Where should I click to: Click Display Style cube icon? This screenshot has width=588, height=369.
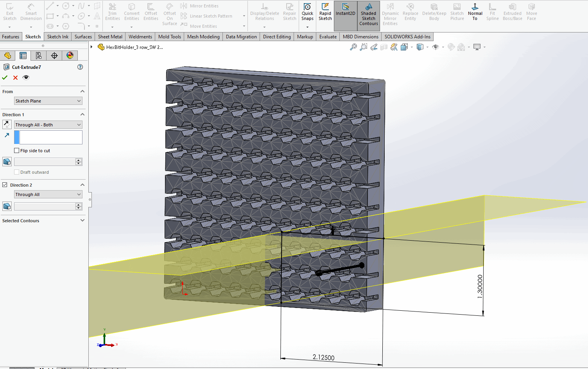coord(420,47)
